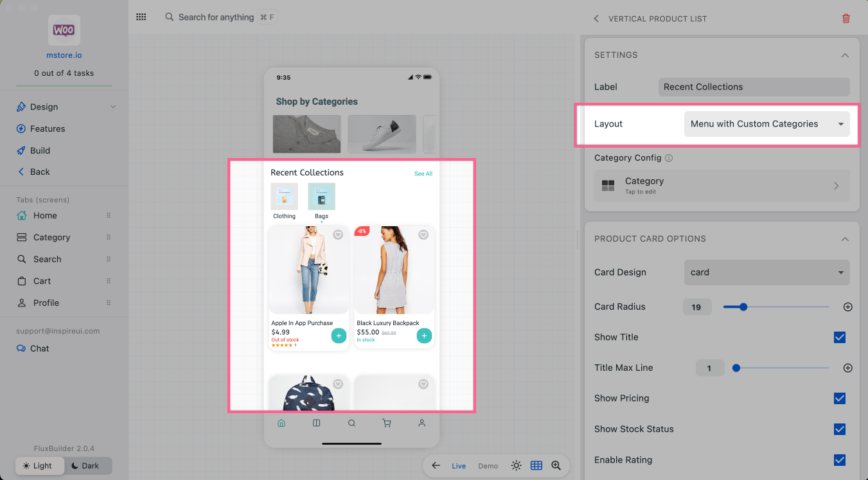Screen dimensions: 868x480
Task: Select the Category tab screen
Action: (51, 237)
